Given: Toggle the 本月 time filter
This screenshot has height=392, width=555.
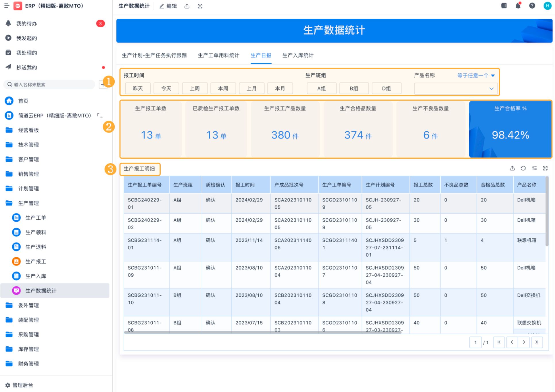Looking at the screenshot, I should [280, 89].
